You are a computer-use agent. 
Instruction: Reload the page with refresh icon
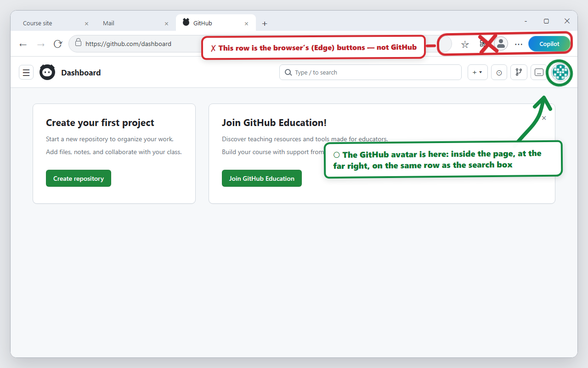[58, 44]
